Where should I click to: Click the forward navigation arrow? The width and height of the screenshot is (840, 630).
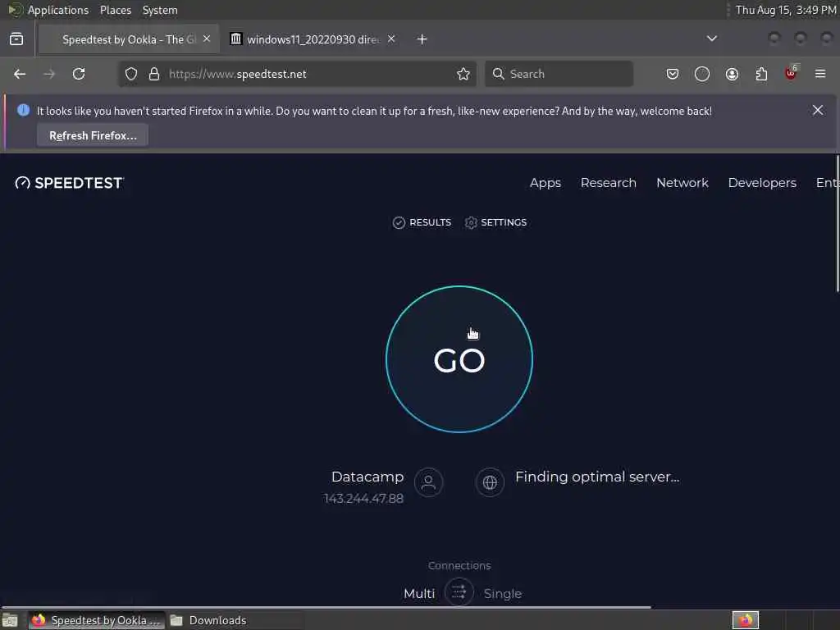point(49,74)
